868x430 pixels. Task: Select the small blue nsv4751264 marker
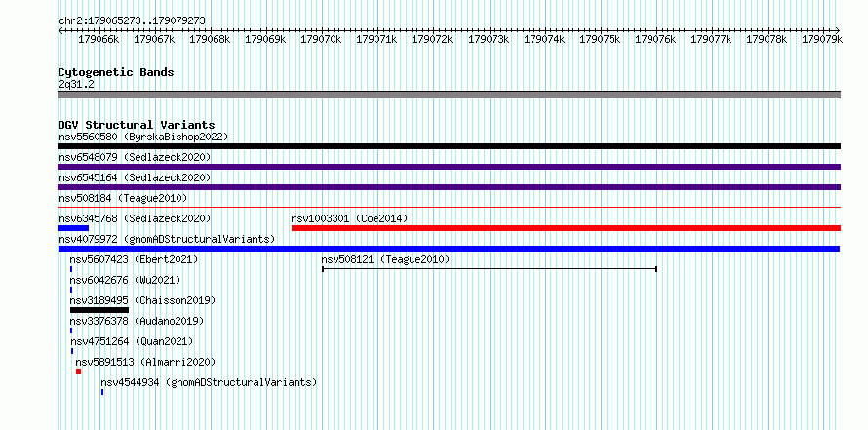coord(72,351)
